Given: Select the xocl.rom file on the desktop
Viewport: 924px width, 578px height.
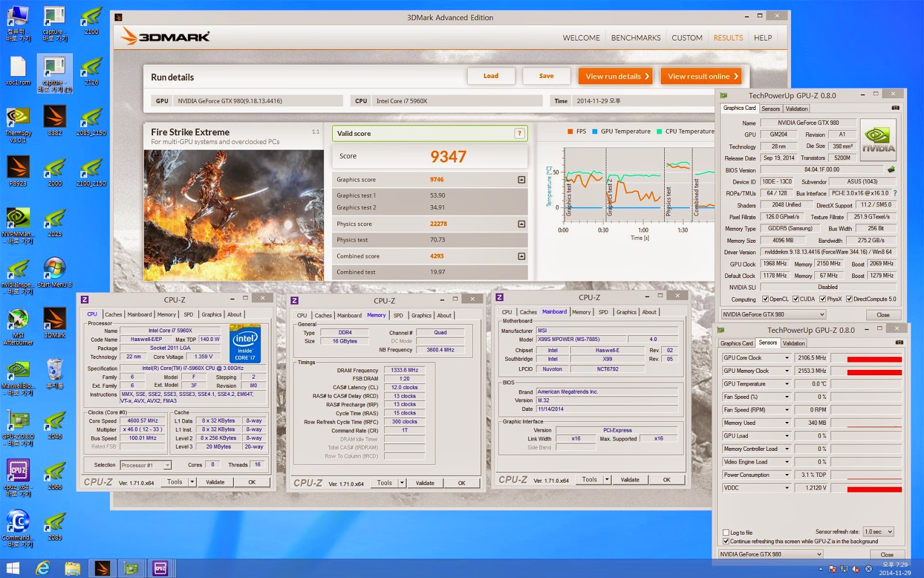Looking at the screenshot, I should [18, 72].
